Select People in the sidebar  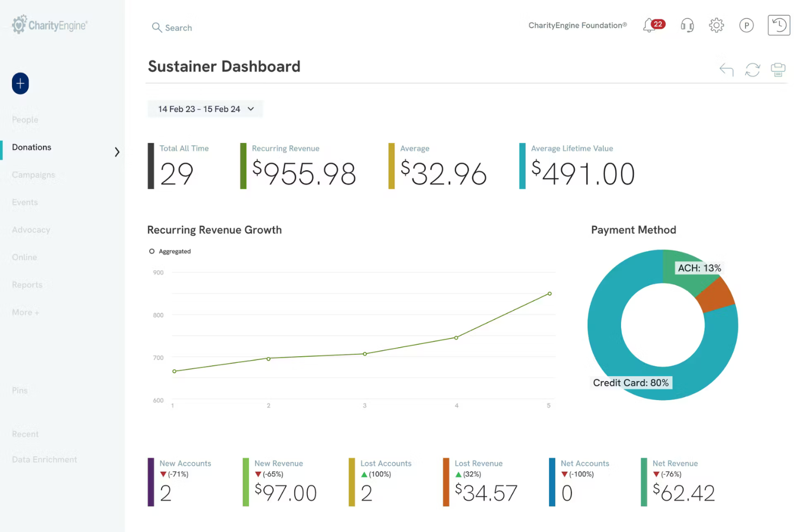click(25, 120)
